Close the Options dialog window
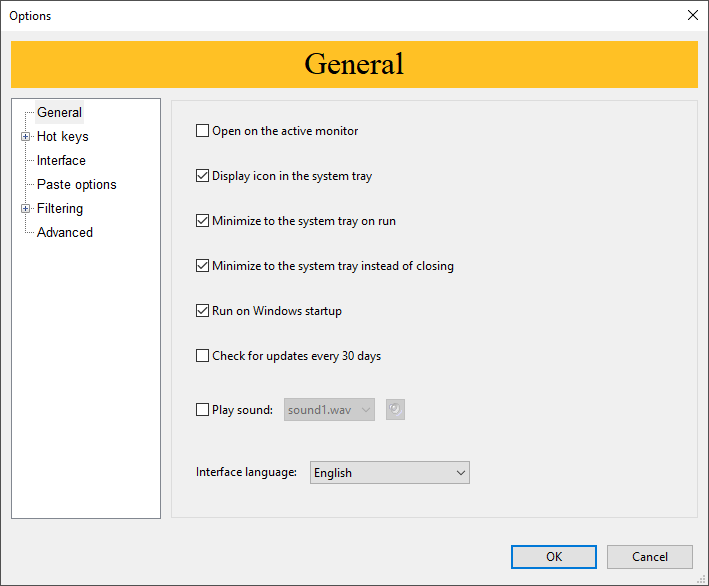 pyautogui.click(x=693, y=15)
